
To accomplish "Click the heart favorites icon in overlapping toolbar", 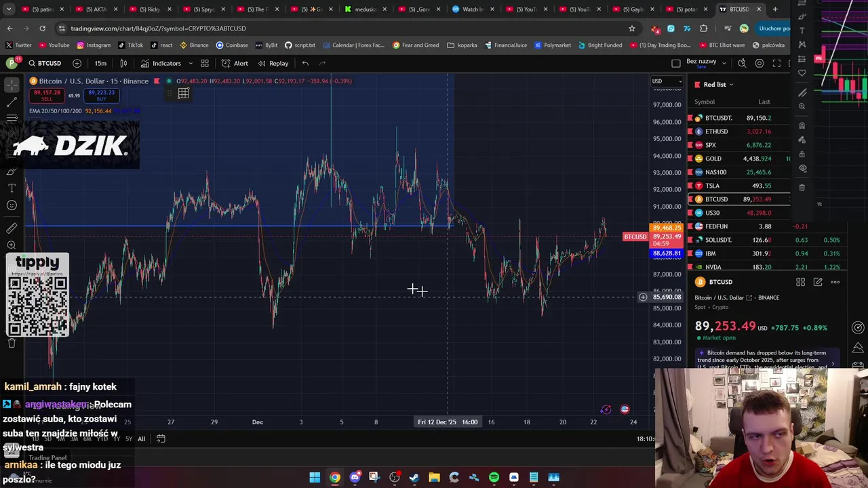I will tap(802, 73).
